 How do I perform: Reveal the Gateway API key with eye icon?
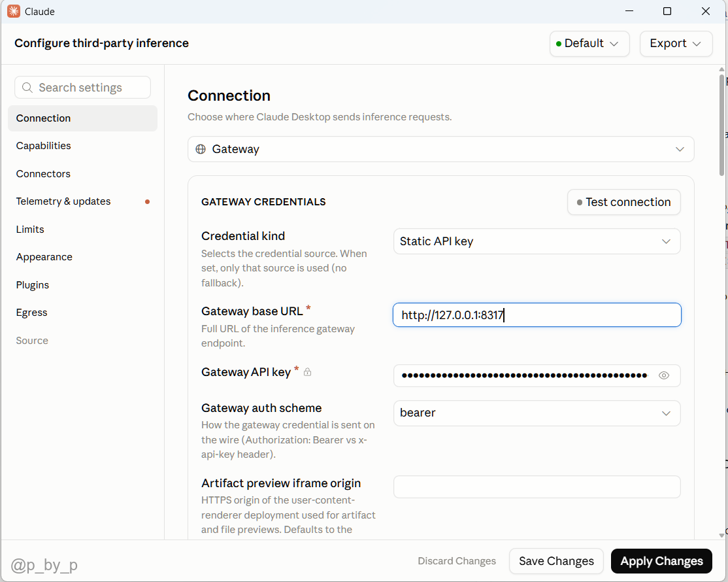click(x=664, y=375)
